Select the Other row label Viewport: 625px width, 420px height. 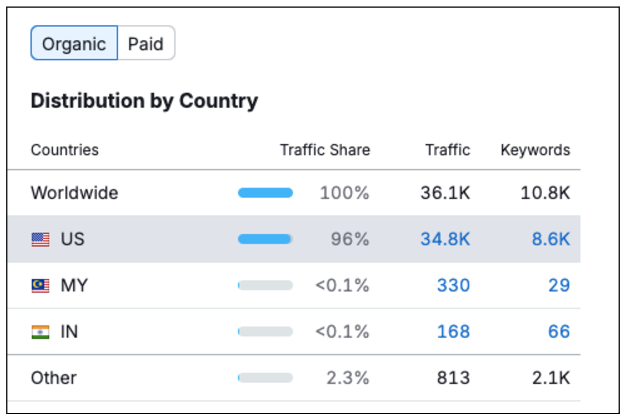coord(54,378)
